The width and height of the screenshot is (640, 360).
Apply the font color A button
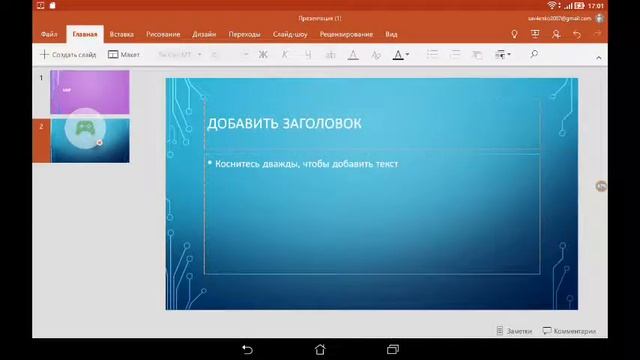point(398,55)
